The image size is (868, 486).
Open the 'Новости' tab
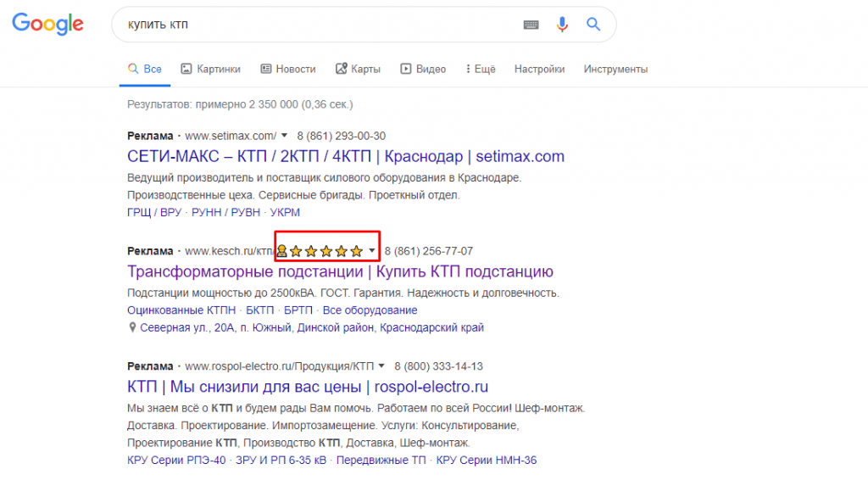click(288, 70)
